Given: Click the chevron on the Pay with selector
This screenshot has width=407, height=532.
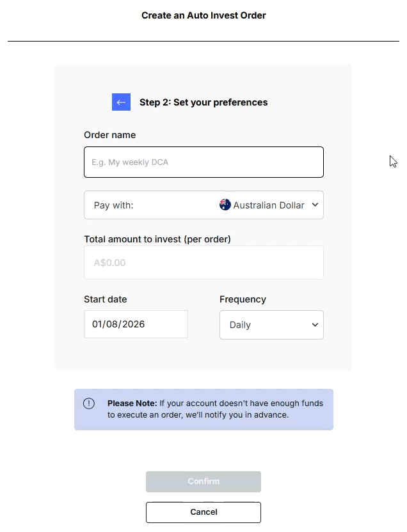Looking at the screenshot, I should (x=314, y=205).
